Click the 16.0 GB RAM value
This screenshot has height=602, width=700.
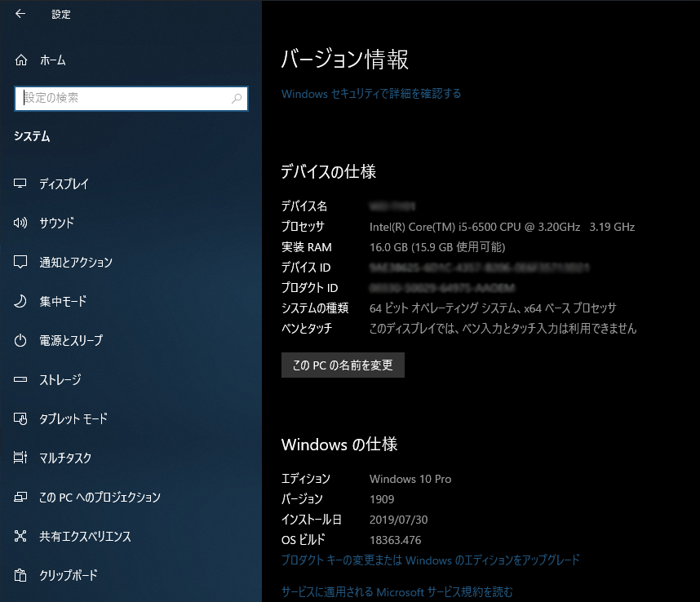437,247
